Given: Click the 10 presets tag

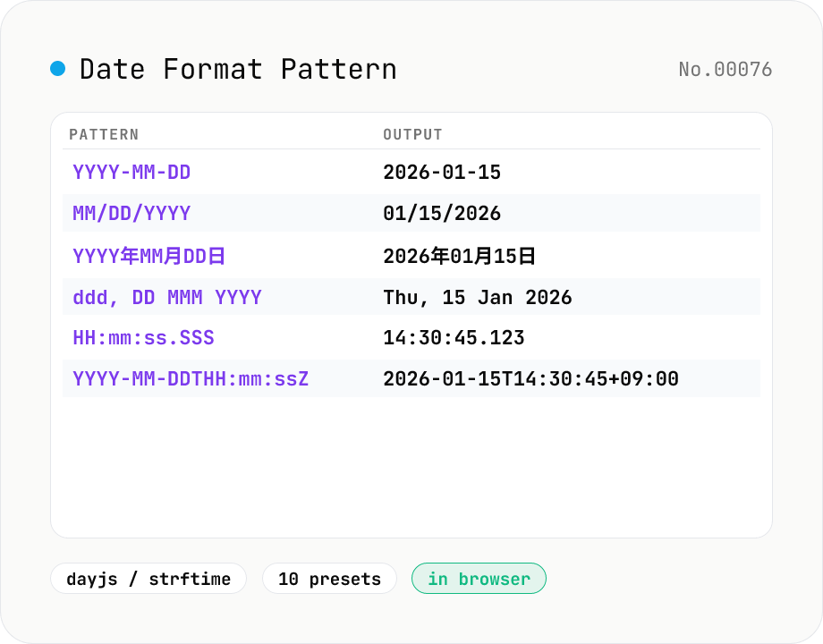Looking at the screenshot, I should pos(329,579).
